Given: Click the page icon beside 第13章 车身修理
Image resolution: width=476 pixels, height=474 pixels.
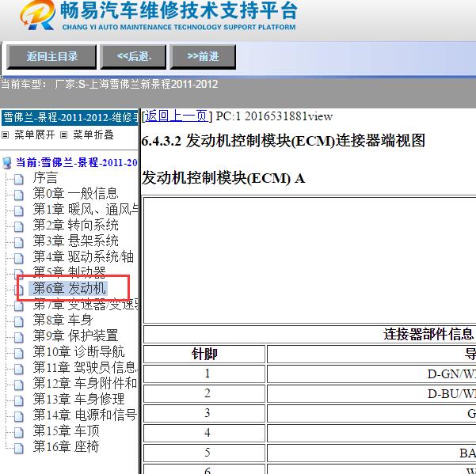Looking at the screenshot, I should point(19,400).
